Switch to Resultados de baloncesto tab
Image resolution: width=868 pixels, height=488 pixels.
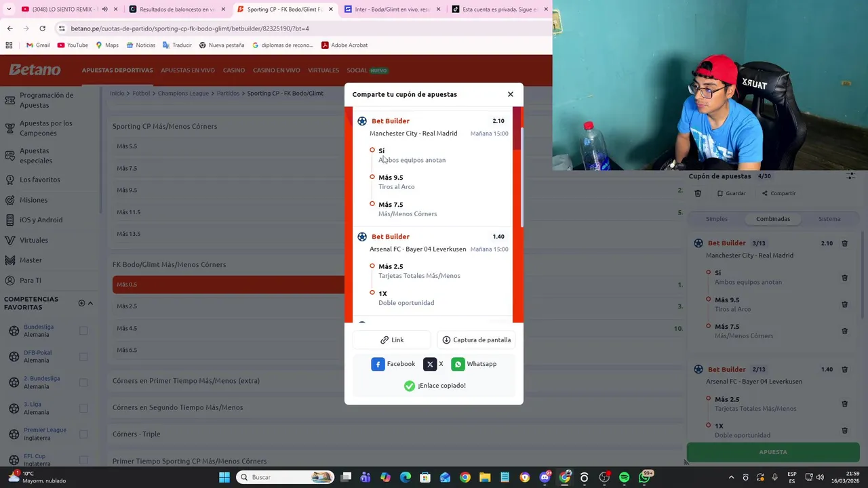[x=176, y=9]
